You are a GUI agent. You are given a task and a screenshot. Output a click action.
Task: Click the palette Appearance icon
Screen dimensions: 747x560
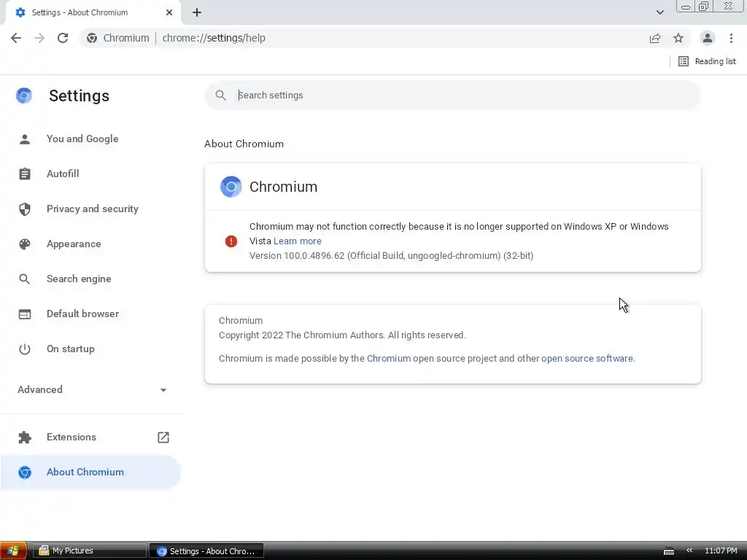25,244
